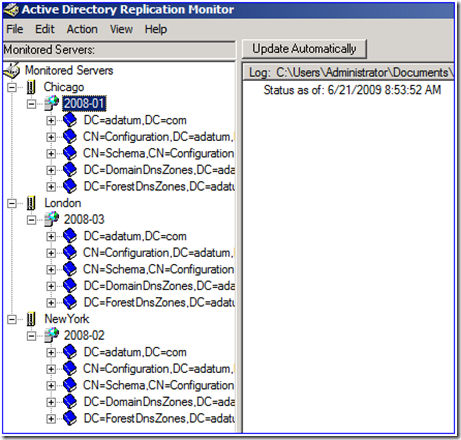Screen dimensions: 461x440
Task: Select CN=Schema text under 2008-03
Action: coord(159,269)
